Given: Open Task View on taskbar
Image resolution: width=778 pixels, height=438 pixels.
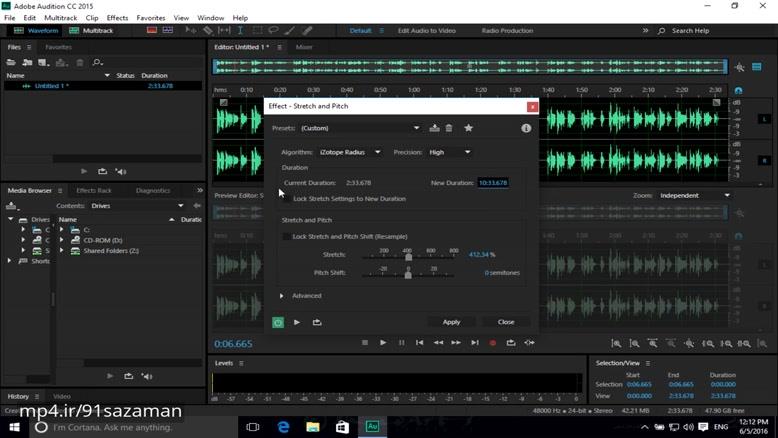Looking at the screenshot, I should (253, 427).
